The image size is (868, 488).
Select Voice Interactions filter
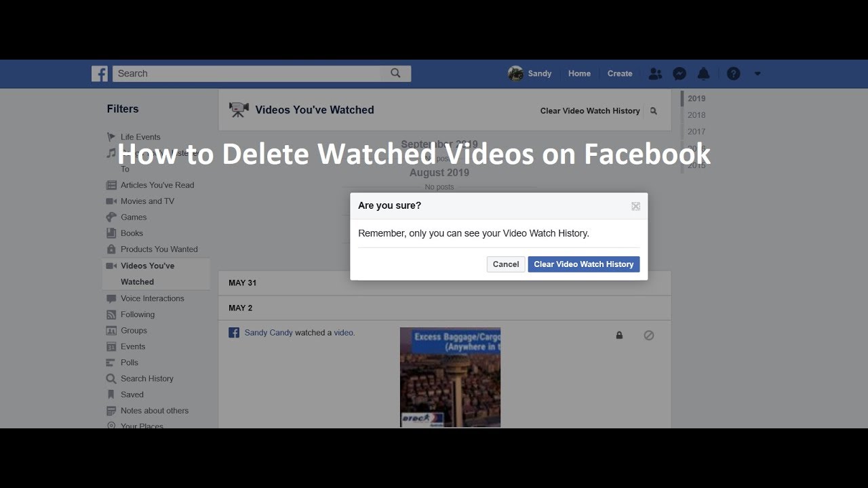coord(153,299)
